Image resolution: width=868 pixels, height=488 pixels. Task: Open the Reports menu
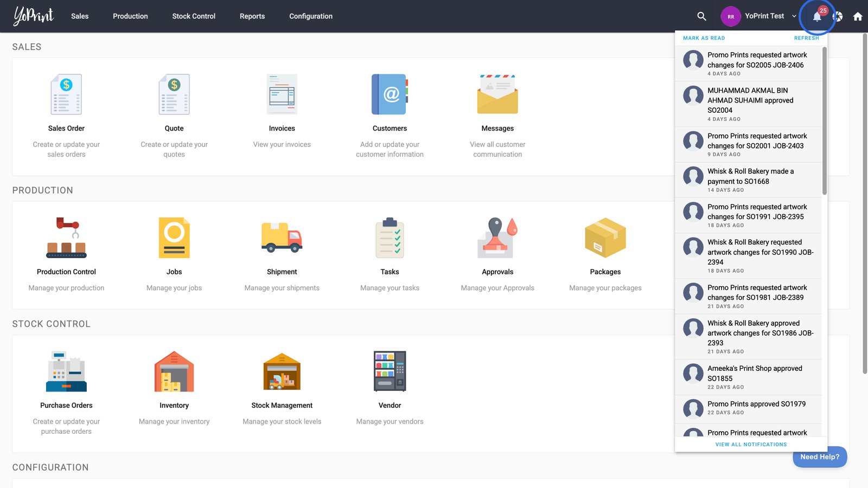(252, 16)
